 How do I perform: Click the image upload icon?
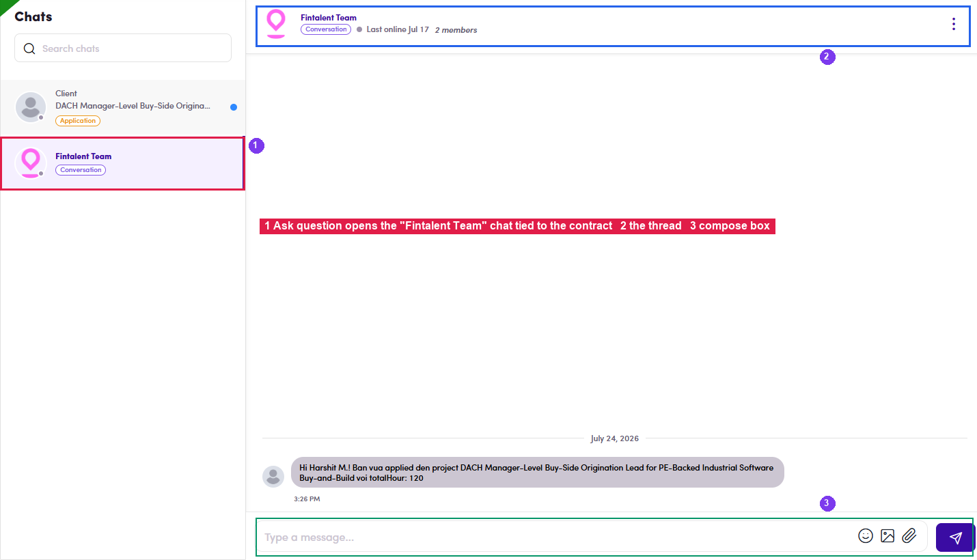[887, 536]
